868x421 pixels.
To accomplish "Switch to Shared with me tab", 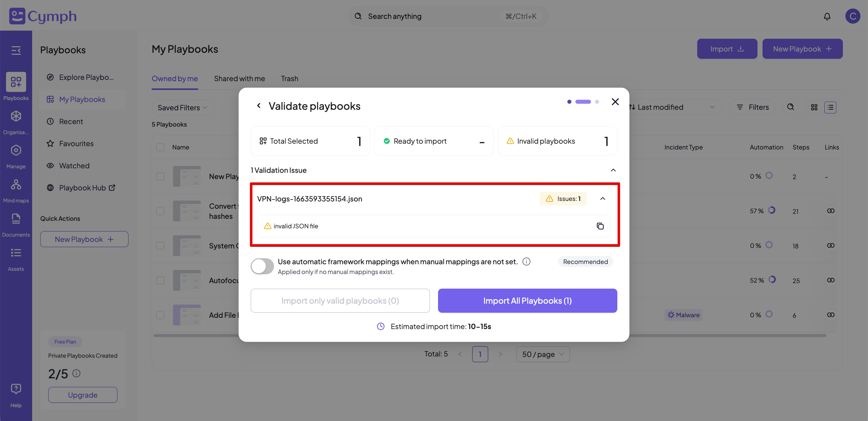I will (x=239, y=79).
